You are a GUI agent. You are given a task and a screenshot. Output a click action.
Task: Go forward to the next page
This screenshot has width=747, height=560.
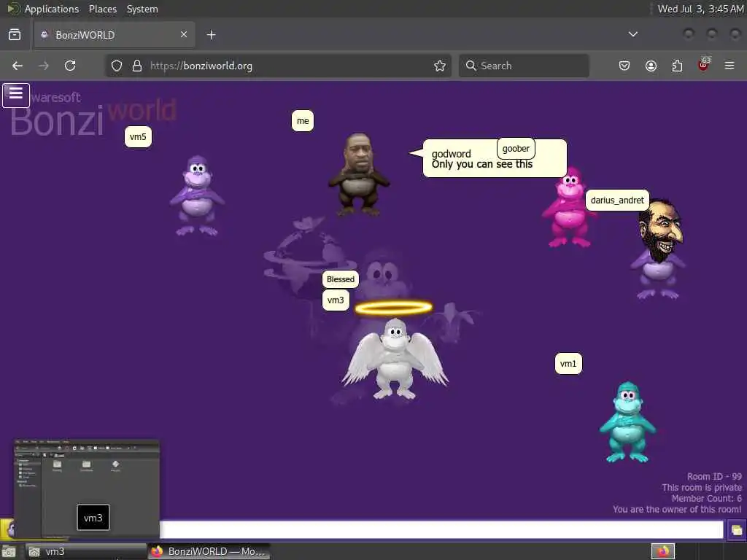pyautogui.click(x=44, y=66)
